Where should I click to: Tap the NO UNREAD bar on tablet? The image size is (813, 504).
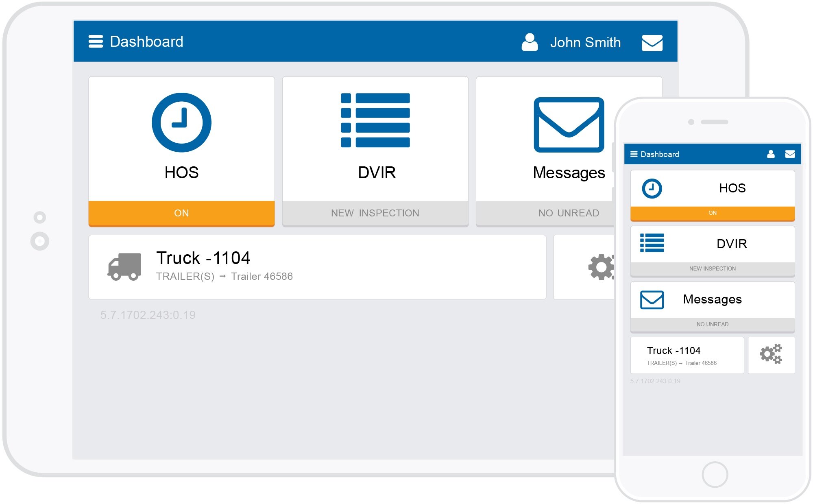coord(545,213)
